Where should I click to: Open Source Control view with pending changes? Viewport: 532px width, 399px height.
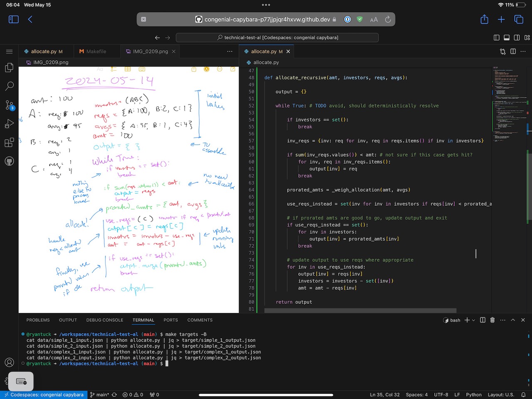(x=9, y=105)
